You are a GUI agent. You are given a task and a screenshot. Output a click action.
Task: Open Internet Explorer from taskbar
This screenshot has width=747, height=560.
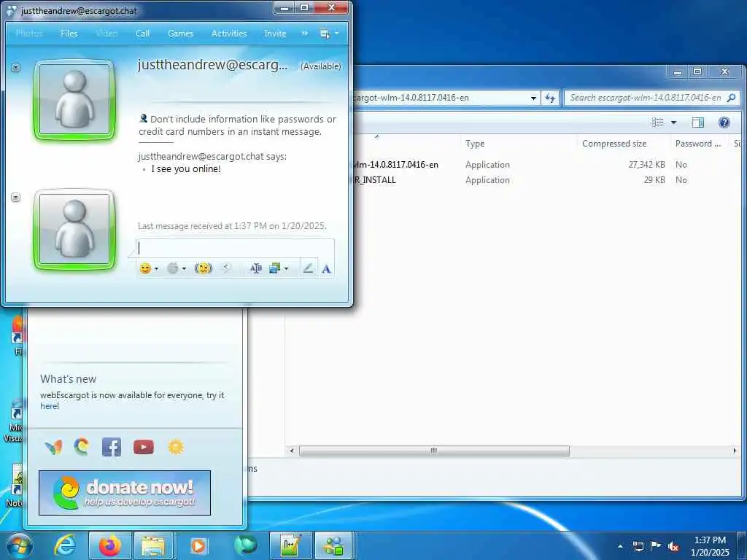65,545
